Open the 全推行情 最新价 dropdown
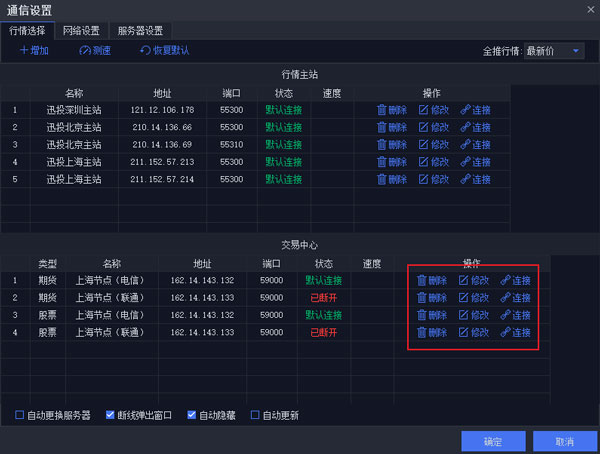This screenshot has width=600, height=454. coord(556,50)
